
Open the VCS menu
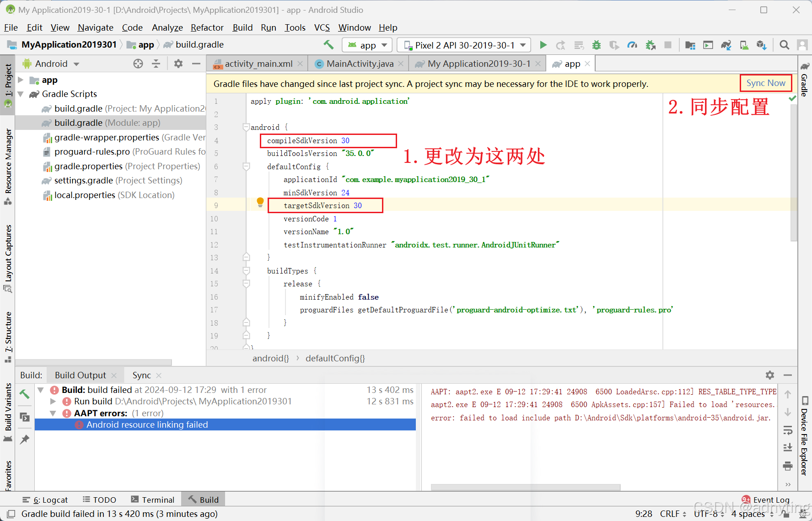point(322,27)
